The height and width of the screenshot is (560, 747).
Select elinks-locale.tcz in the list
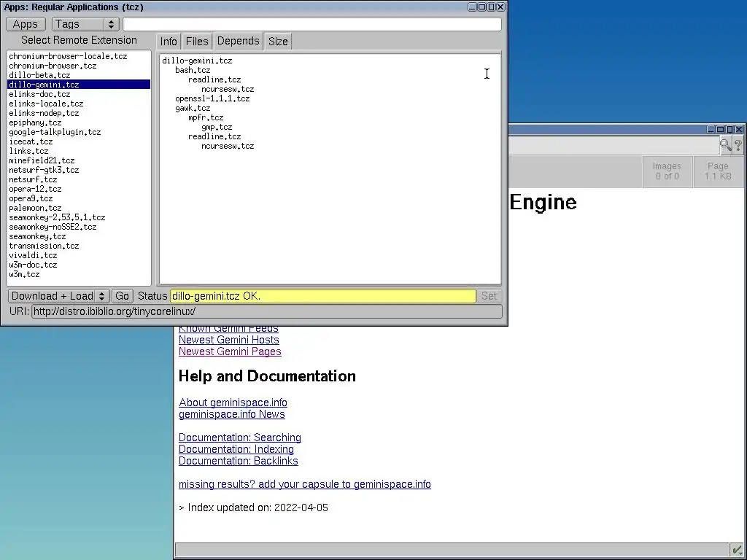pyautogui.click(x=79, y=104)
